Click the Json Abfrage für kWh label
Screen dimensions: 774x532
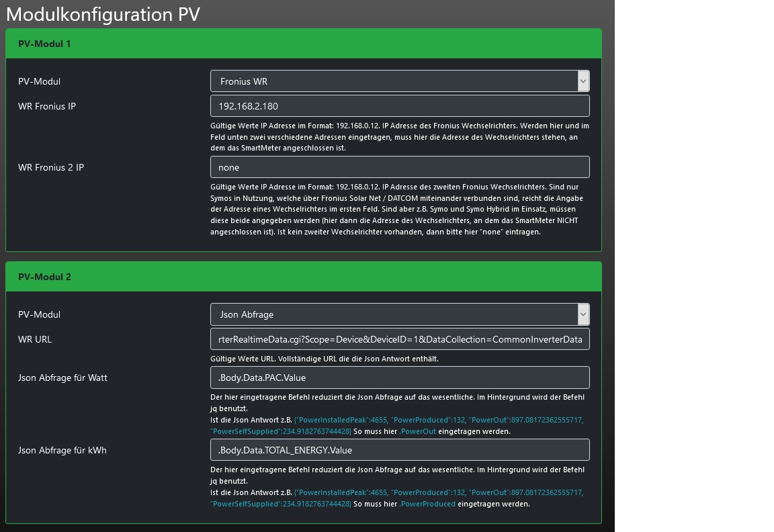pos(62,450)
